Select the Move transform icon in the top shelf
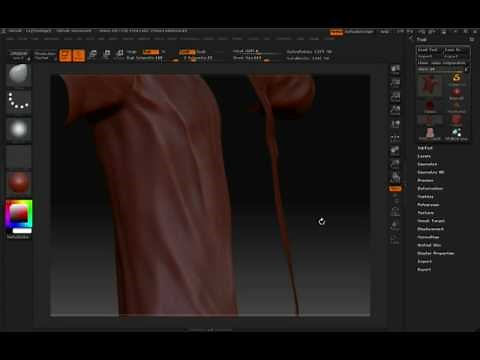Screen dimensions: 480x360 (x=93, y=55)
